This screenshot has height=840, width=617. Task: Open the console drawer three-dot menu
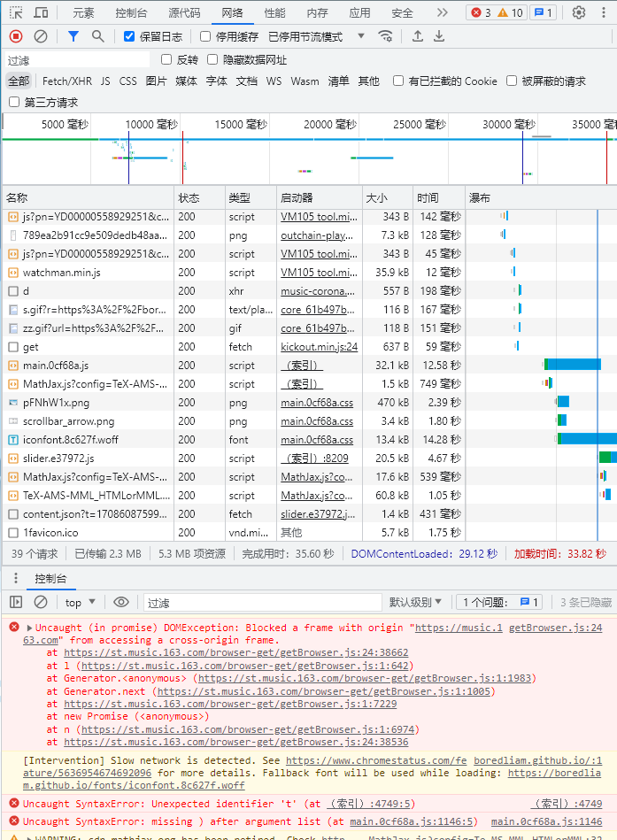coord(16,578)
